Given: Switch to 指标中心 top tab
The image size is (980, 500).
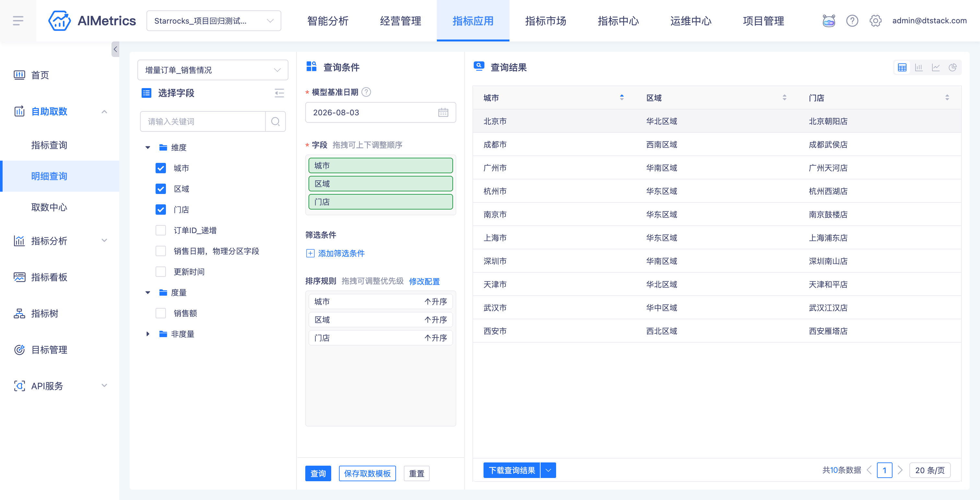Looking at the screenshot, I should 618,20.
